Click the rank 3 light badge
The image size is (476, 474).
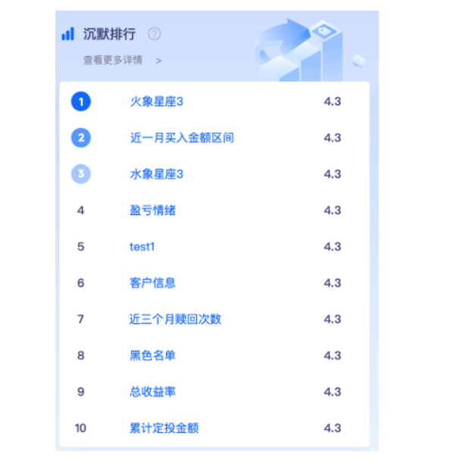[x=81, y=173]
